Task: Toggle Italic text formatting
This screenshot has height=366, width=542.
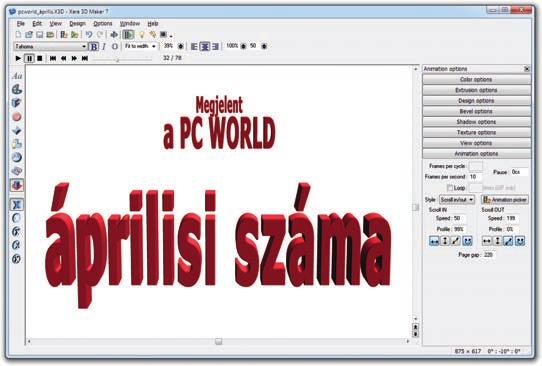Action: click(104, 46)
